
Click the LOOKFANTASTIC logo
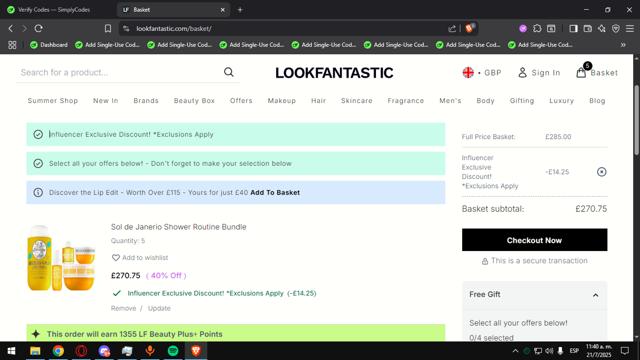334,73
